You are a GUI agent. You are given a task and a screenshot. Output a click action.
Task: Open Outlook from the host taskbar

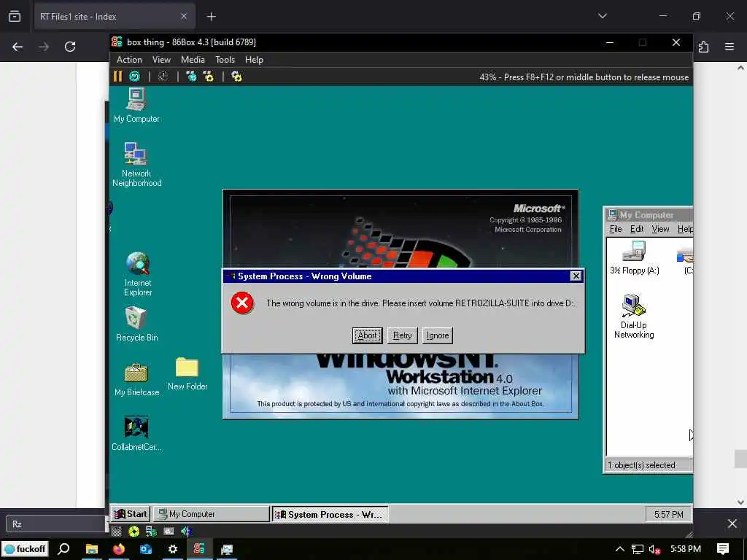(146, 549)
